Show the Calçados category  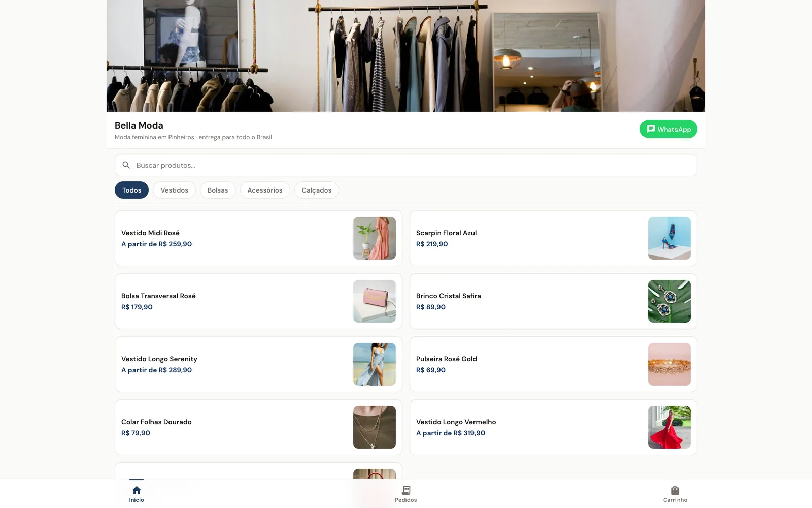(317, 190)
